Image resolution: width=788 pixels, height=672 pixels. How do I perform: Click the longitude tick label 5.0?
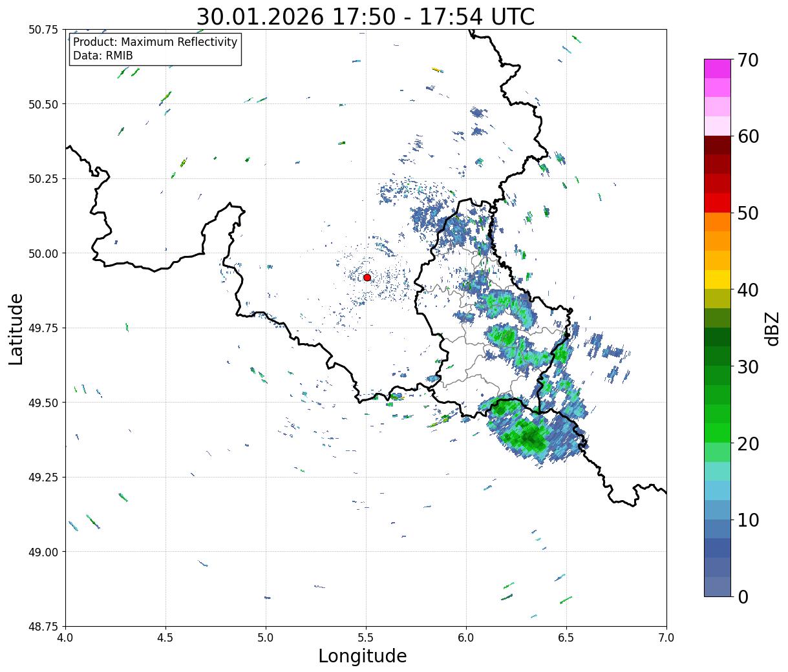pos(266,638)
